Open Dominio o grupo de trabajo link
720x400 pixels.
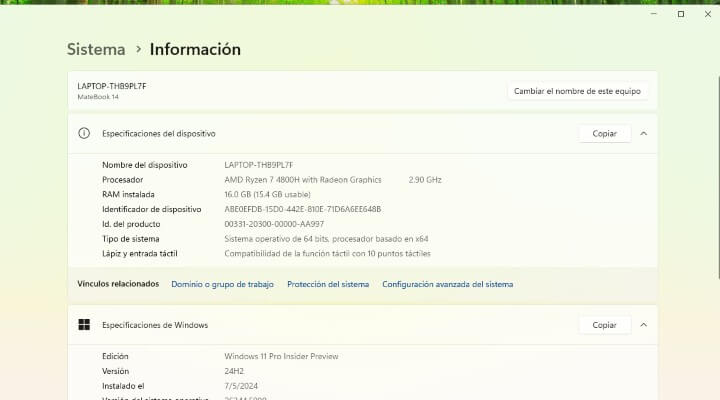tap(222, 284)
